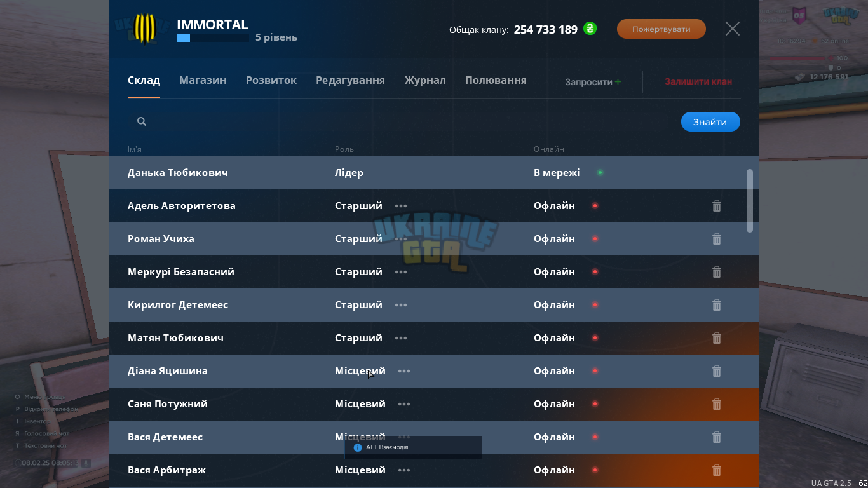Select name Матян Тюбикович
The image size is (868, 488).
coord(175,338)
